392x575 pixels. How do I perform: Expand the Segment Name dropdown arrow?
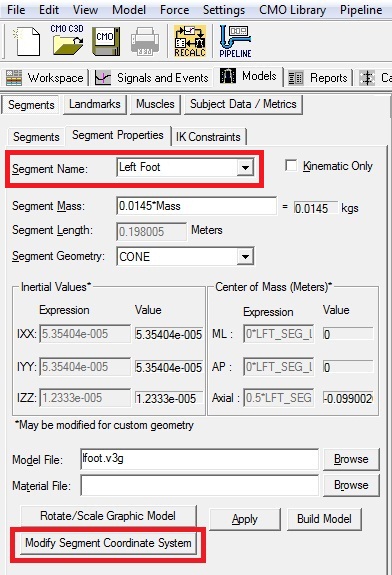(245, 168)
